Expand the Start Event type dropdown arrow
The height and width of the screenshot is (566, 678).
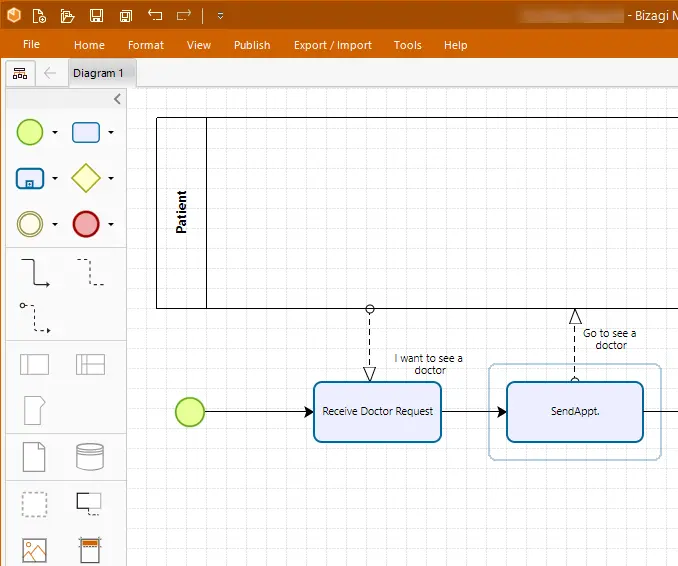[x=55, y=132]
